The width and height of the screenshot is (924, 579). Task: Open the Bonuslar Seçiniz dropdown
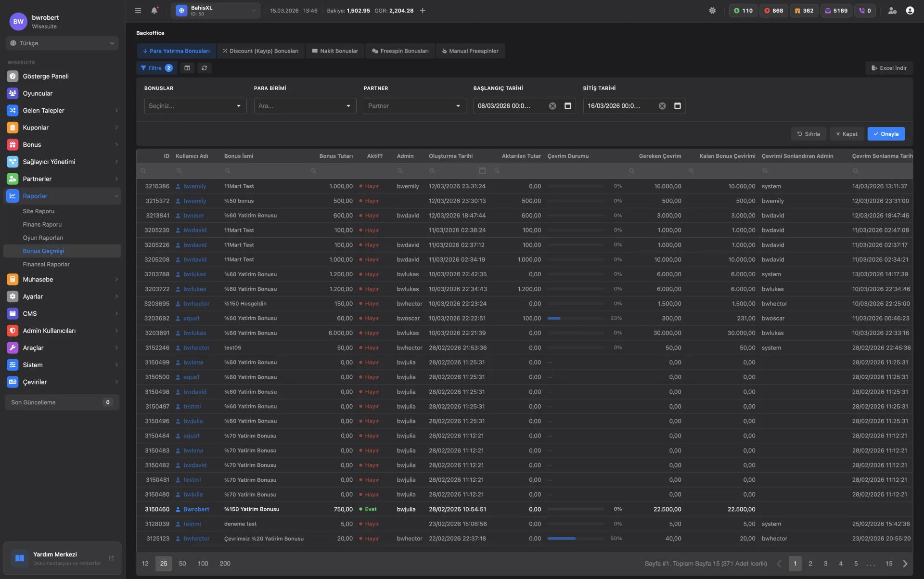pyautogui.click(x=195, y=106)
